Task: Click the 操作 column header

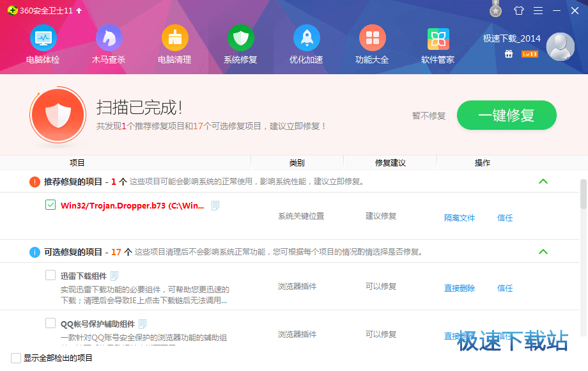Action: pos(483,163)
